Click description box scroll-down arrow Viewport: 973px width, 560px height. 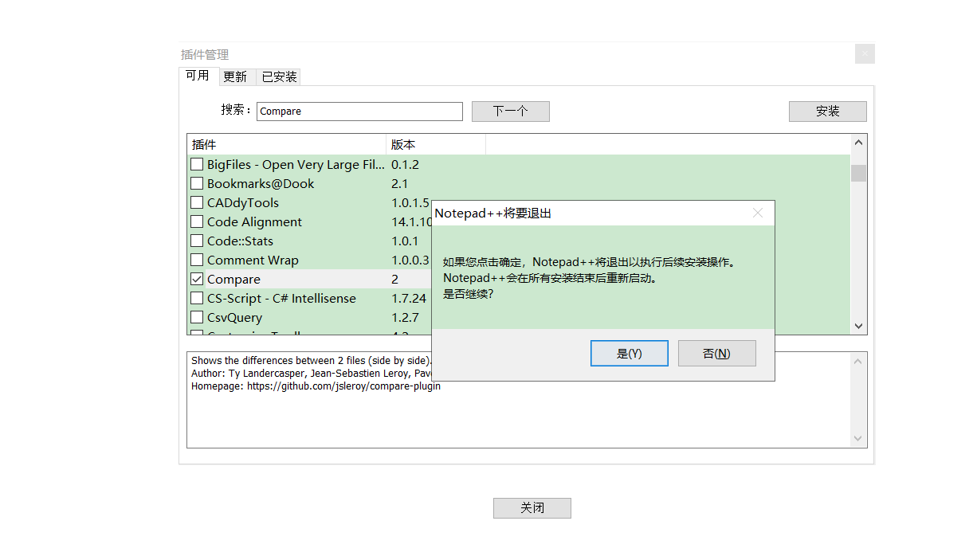(858, 439)
